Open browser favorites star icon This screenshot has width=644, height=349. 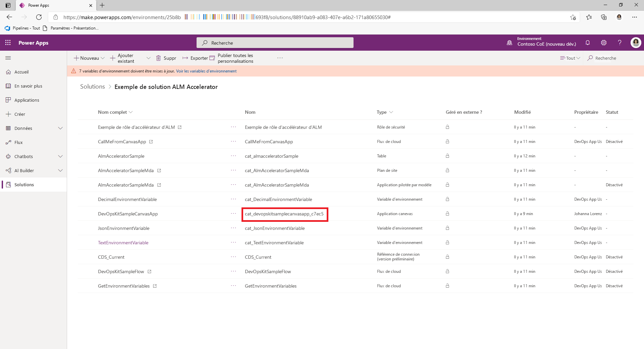coord(589,17)
